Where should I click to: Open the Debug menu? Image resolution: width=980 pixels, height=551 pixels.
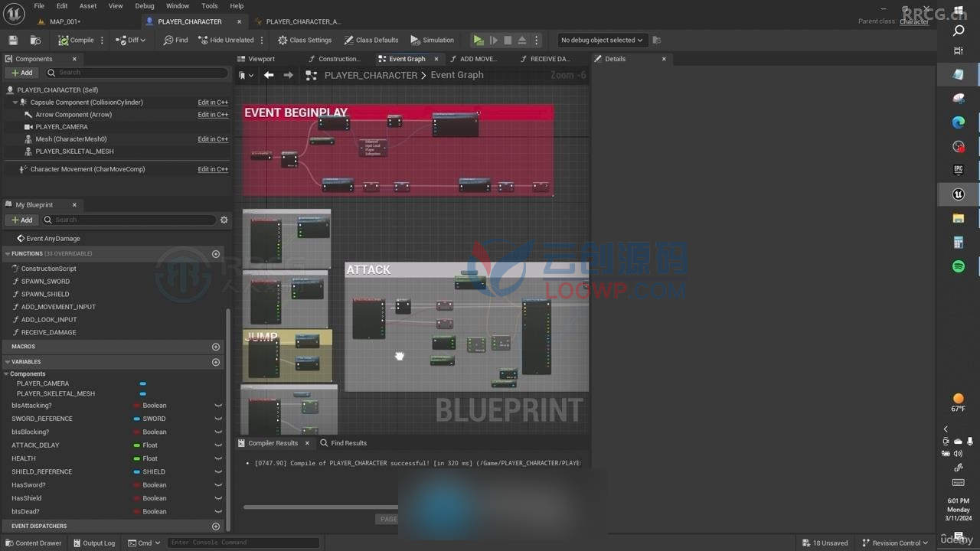145,6
